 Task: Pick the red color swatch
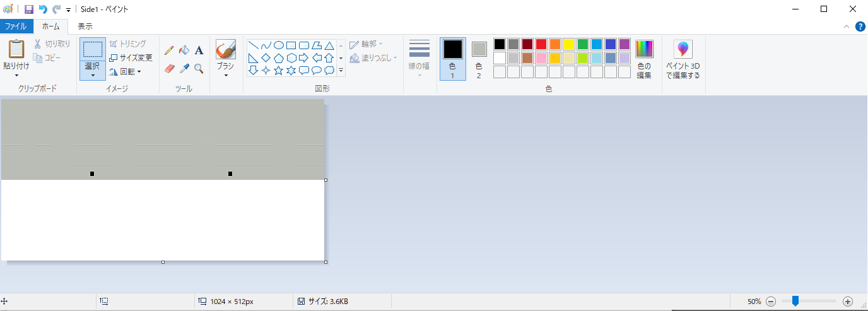tap(541, 44)
